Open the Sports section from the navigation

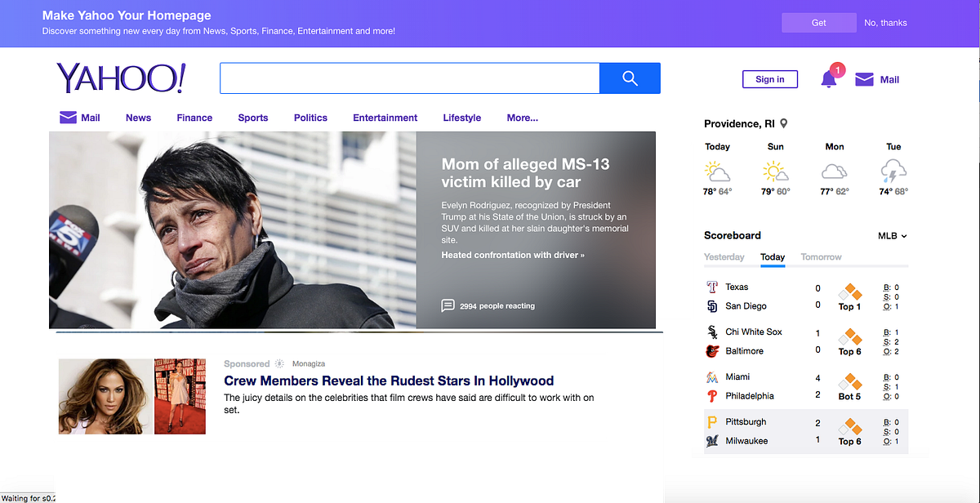click(x=252, y=118)
